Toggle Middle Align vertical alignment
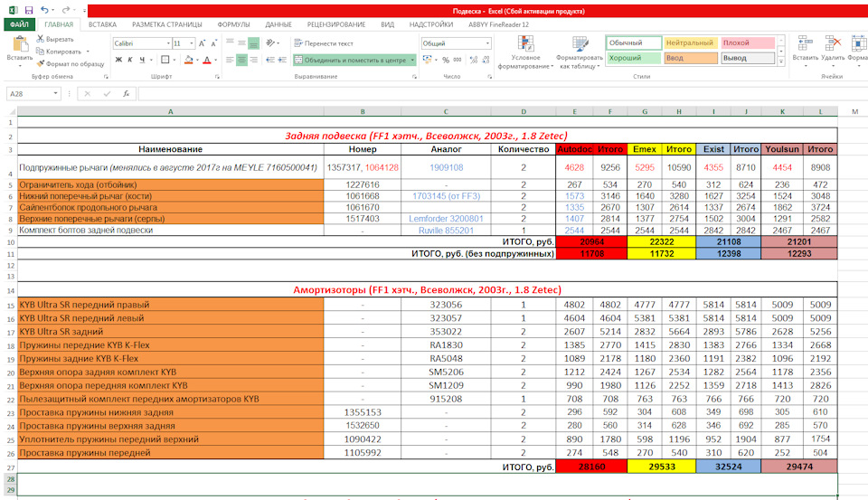The width and height of the screenshot is (868, 500). (242, 43)
